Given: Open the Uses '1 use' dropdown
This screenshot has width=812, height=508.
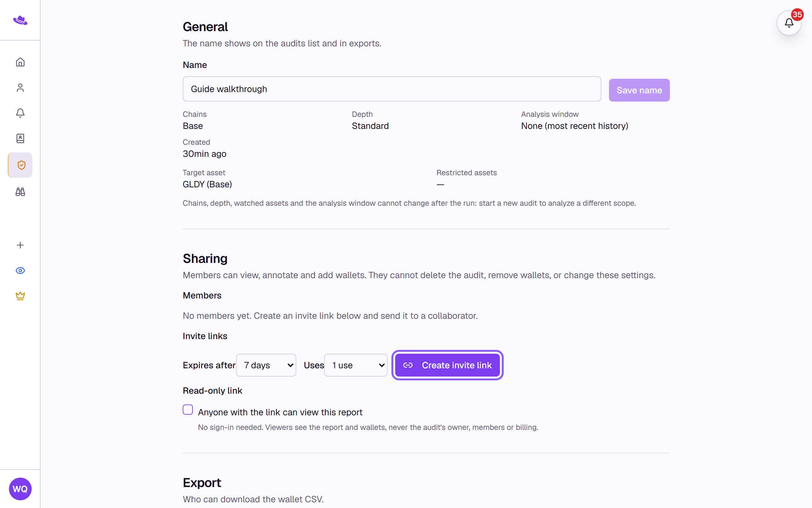Looking at the screenshot, I should pos(356,365).
